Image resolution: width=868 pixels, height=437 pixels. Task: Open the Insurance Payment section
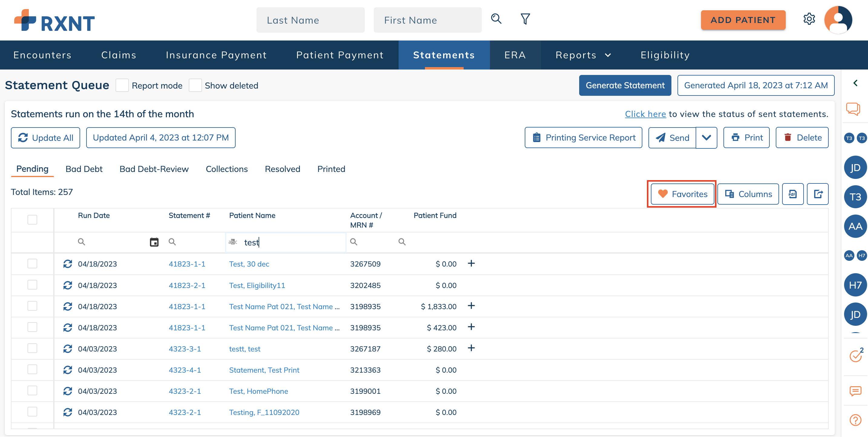click(x=216, y=55)
